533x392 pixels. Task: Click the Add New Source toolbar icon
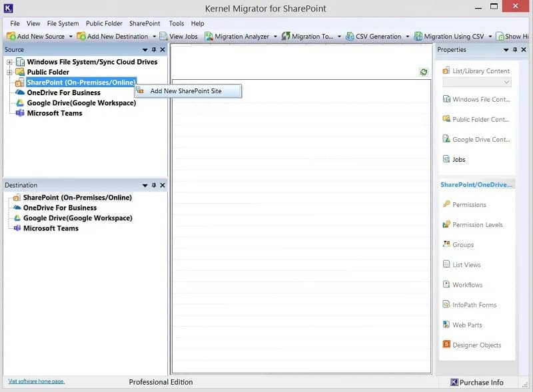[x=11, y=36]
